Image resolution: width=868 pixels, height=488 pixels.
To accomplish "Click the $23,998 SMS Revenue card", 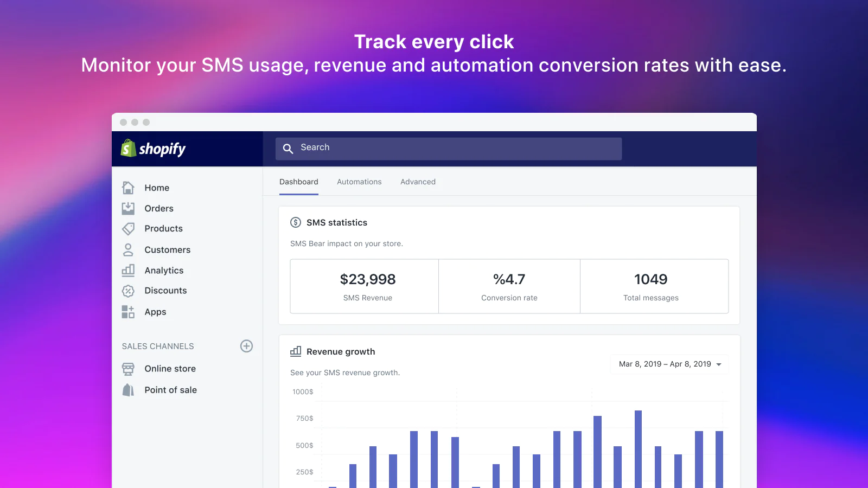I will pyautogui.click(x=365, y=286).
